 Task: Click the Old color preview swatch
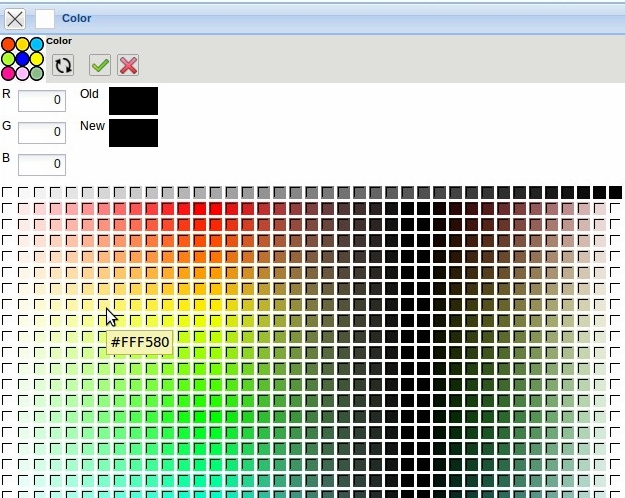(133, 101)
